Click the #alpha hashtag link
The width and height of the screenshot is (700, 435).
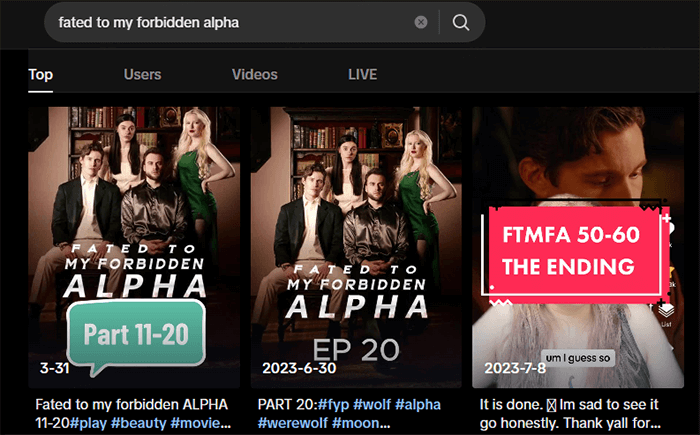[418, 405]
